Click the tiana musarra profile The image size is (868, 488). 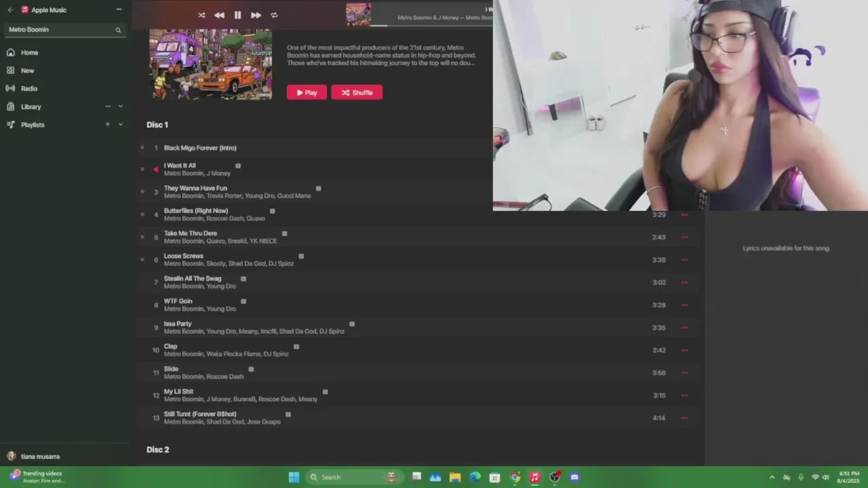34,457
